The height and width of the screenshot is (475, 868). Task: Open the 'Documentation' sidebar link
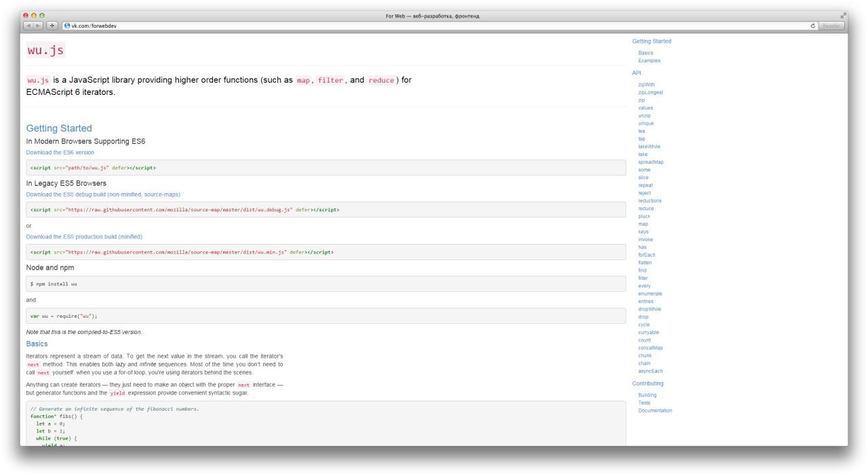click(655, 411)
